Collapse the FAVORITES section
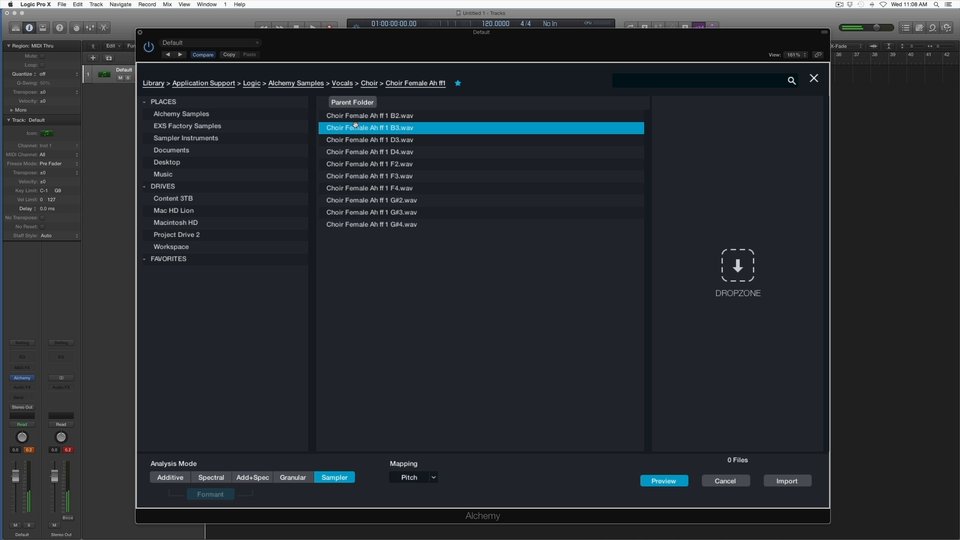 [144, 259]
